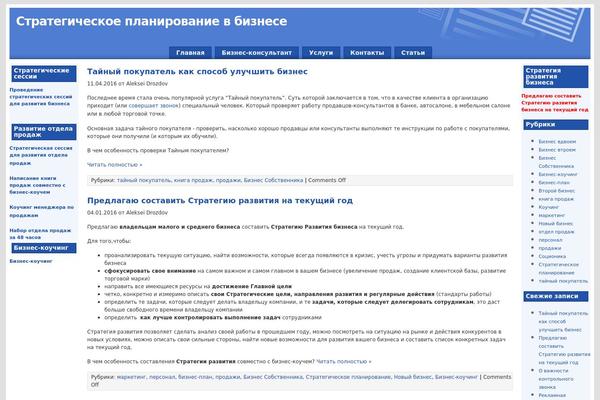
Task: Click Набор отдела продаж за 48 часов
Action: 40,234
